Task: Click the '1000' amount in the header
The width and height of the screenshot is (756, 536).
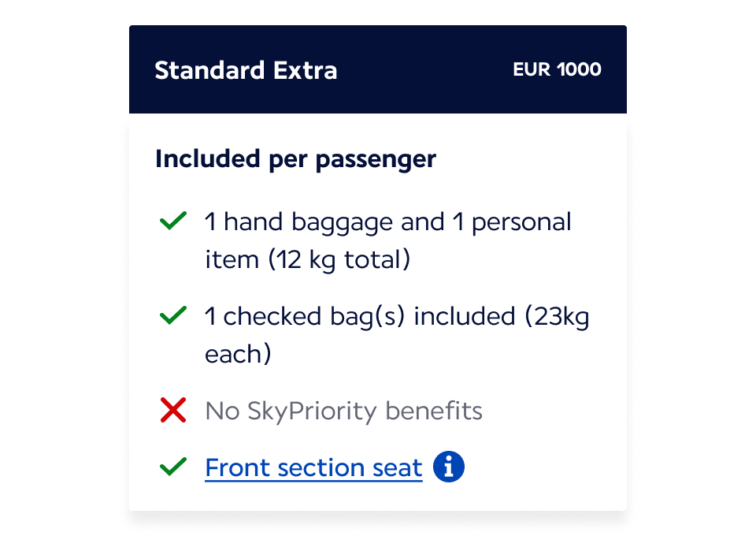Action: (579, 69)
